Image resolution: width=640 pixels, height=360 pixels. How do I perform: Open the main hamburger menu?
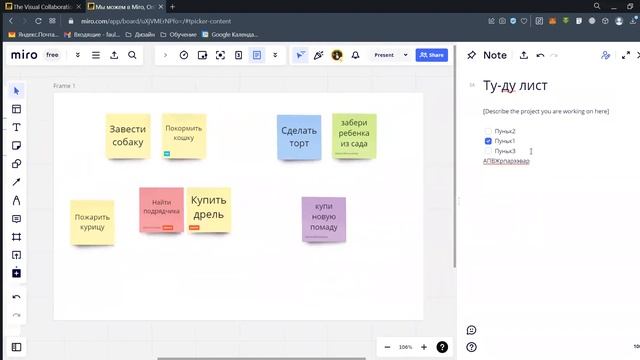click(96, 55)
